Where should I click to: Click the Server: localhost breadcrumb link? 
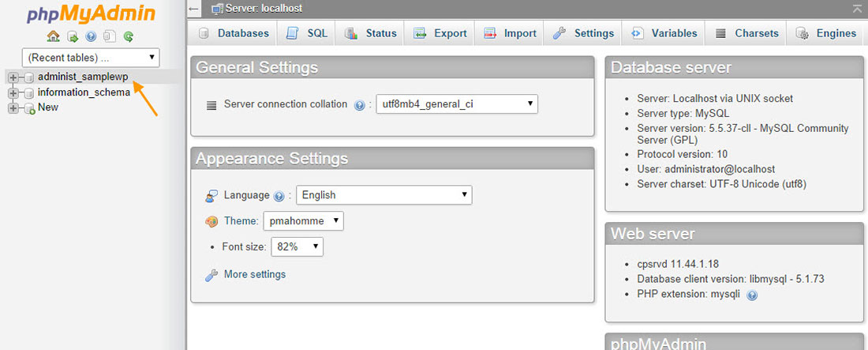tap(264, 9)
